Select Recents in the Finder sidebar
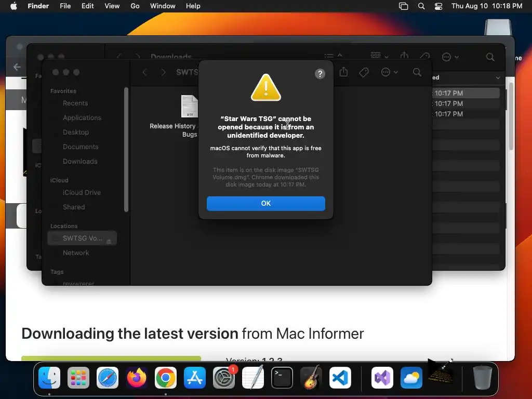 tap(75, 103)
